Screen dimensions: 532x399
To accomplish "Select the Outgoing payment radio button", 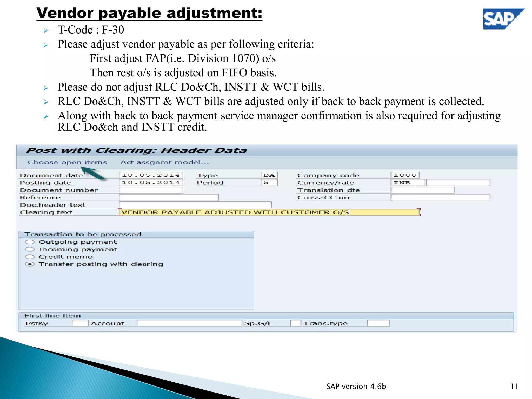I will 30,242.
